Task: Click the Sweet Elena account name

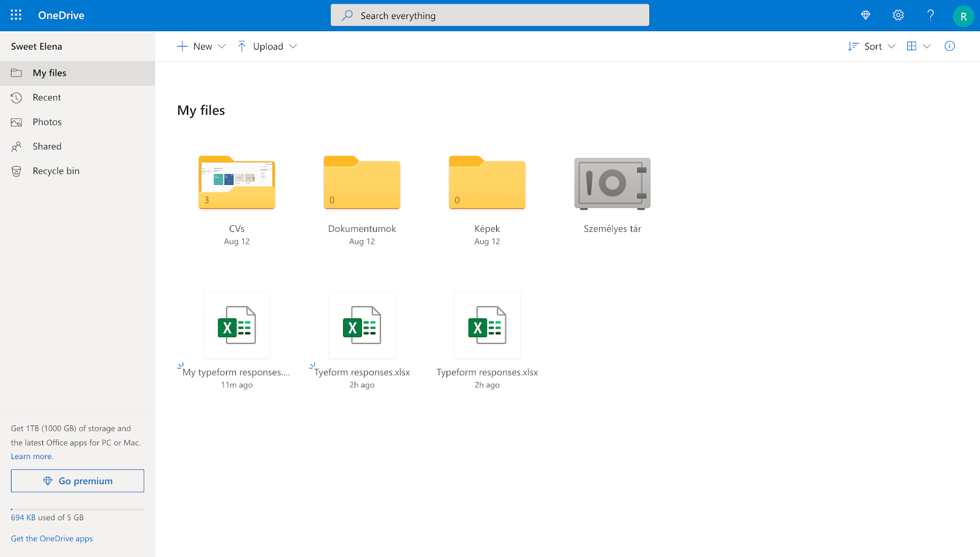Action: (37, 47)
